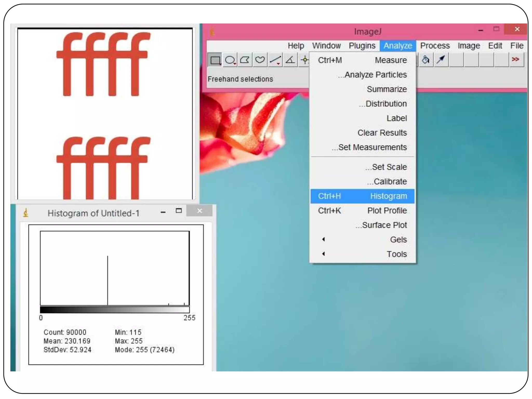Viewport: 532px width, 399px height.
Task: Click the grayscale gradient bar under the histogram
Action: tap(115, 310)
